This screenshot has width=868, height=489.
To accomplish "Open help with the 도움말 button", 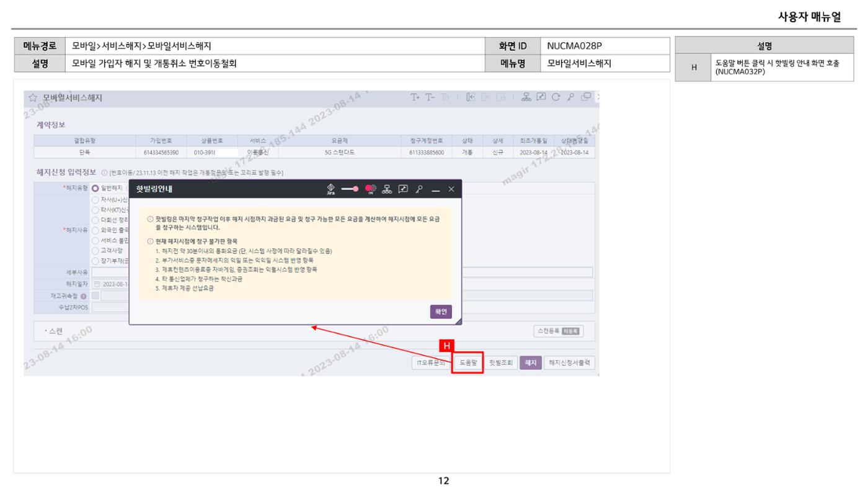I will (468, 363).
